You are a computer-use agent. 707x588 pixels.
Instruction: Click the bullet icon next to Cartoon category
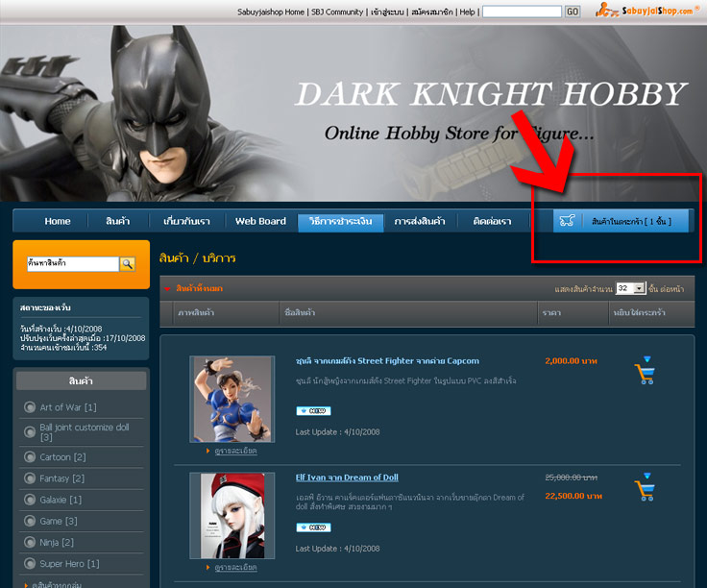30,456
